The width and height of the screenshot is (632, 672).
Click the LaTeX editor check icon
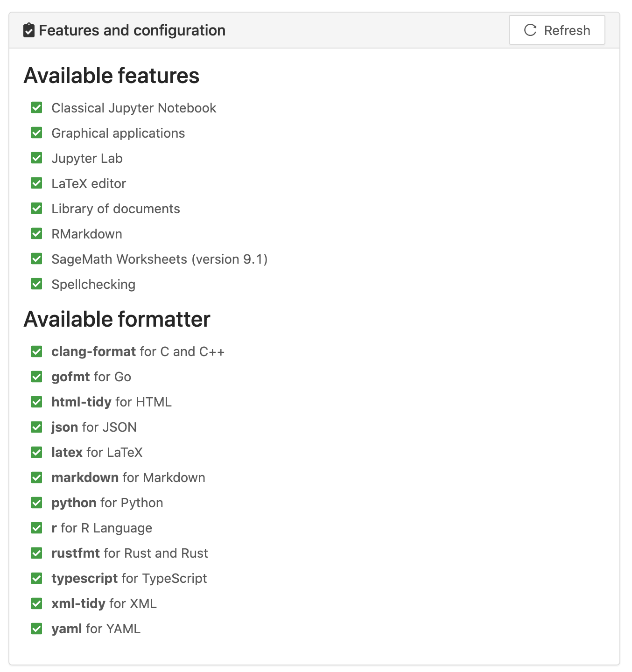point(36,183)
